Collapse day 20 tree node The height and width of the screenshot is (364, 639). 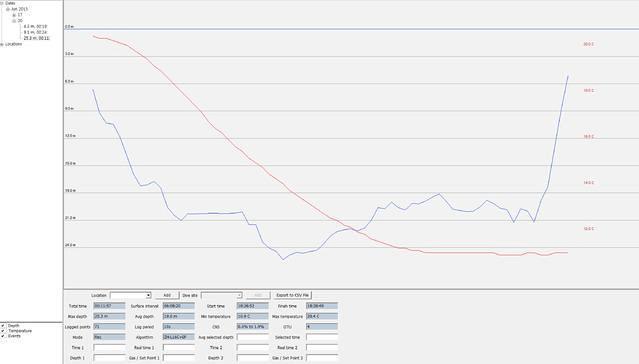click(14, 20)
